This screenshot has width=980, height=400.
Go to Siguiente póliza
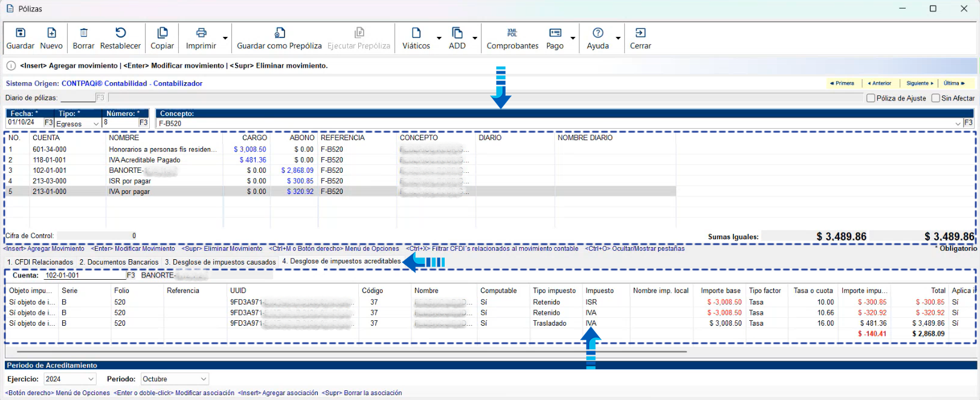(x=919, y=83)
